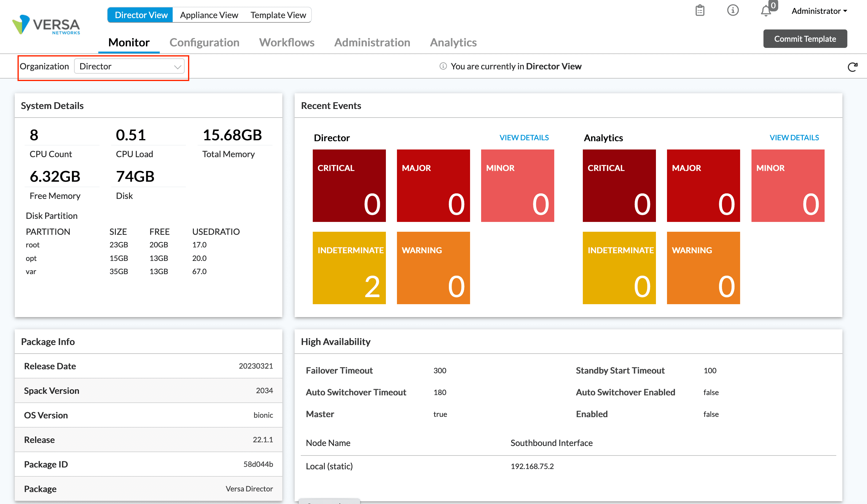Click the Analytics MAJOR events tile
Screen dimensions: 867x504
click(x=703, y=186)
